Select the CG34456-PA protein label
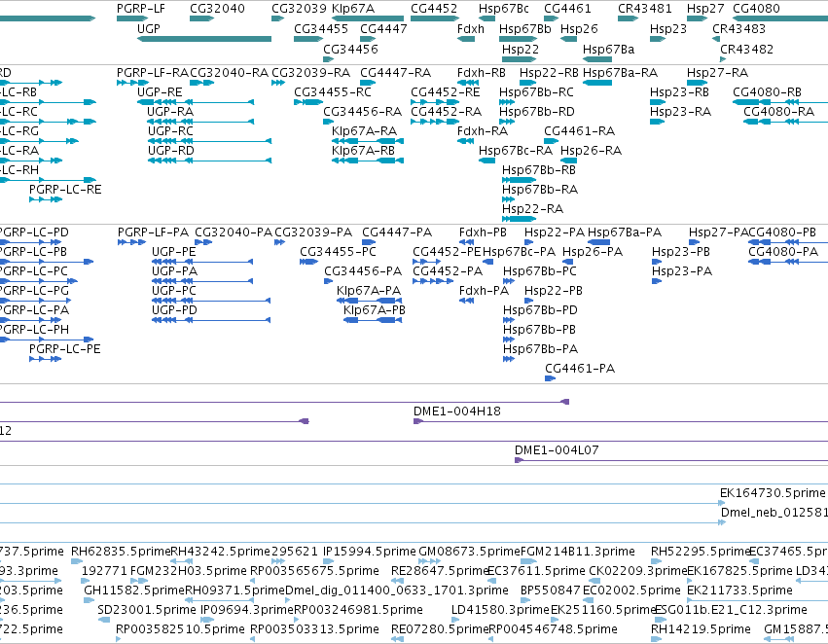This screenshot has height=644, width=828. click(x=363, y=271)
